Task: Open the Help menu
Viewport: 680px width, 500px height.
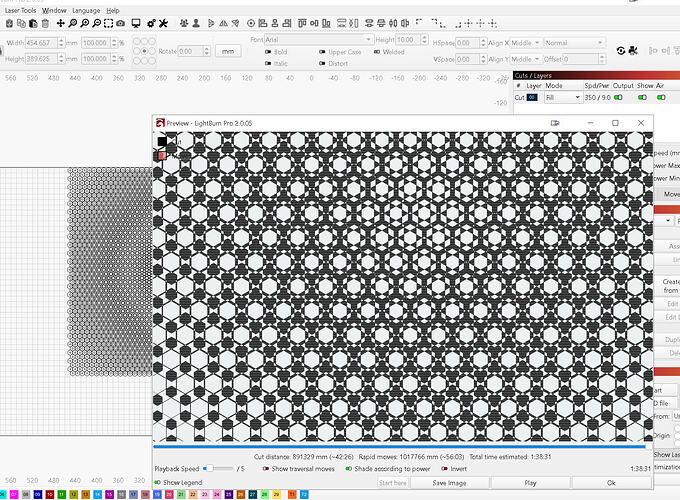Action: click(x=113, y=10)
